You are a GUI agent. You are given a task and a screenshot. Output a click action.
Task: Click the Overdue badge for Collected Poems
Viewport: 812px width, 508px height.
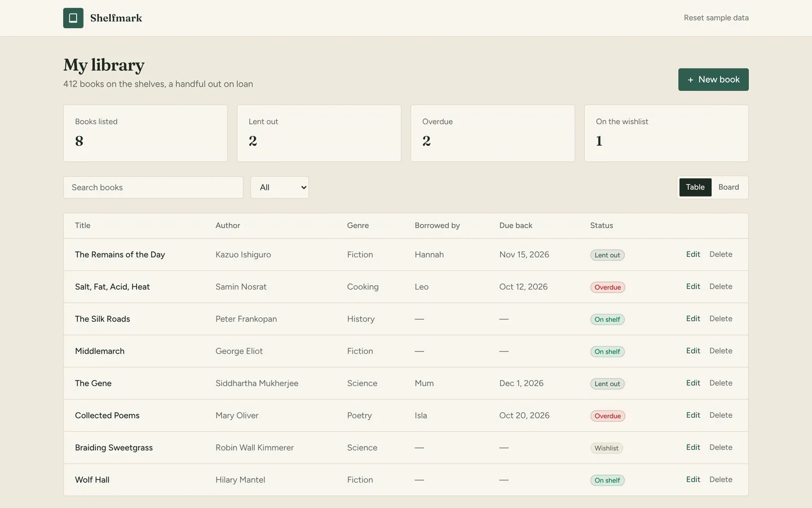tap(608, 416)
